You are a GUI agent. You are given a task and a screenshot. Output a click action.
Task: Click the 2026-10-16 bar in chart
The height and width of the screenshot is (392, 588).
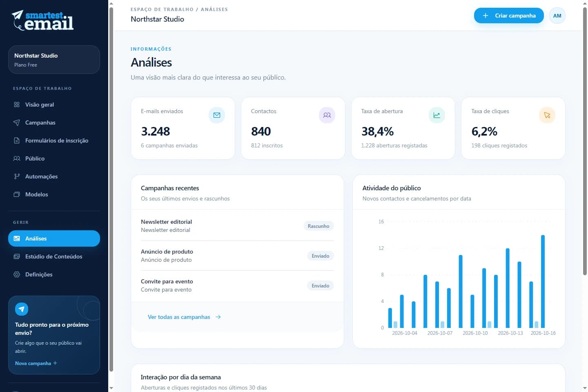[x=543, y=281]
